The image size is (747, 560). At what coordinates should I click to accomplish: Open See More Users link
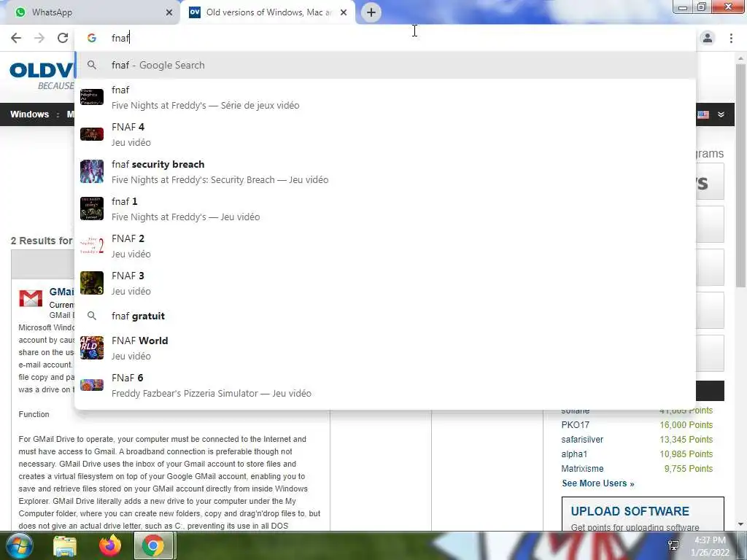(598, 483)
